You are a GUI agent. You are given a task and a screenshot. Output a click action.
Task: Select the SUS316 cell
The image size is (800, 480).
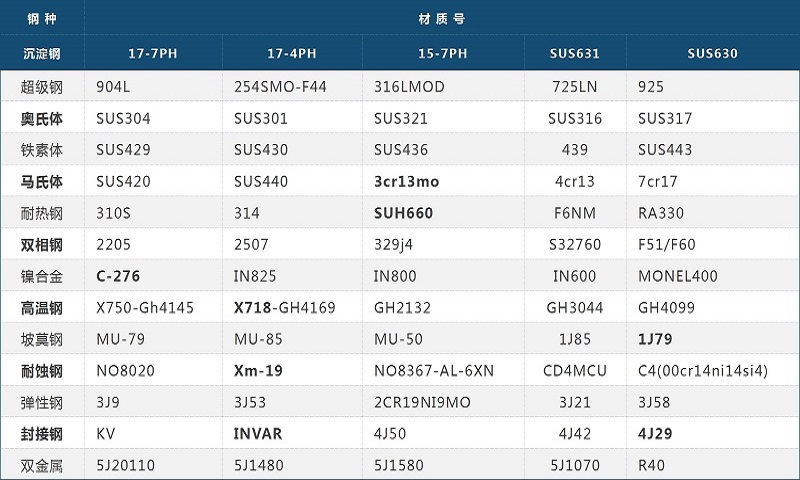575,118
